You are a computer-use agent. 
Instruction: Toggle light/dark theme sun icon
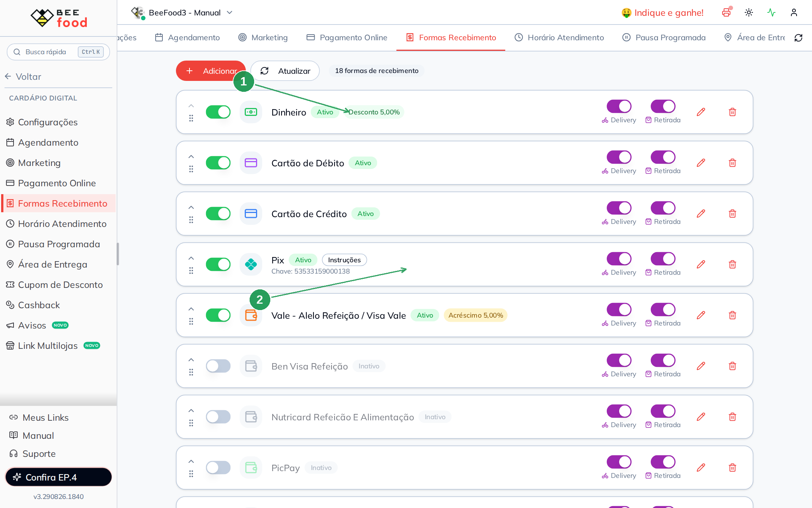pos(749,12)
